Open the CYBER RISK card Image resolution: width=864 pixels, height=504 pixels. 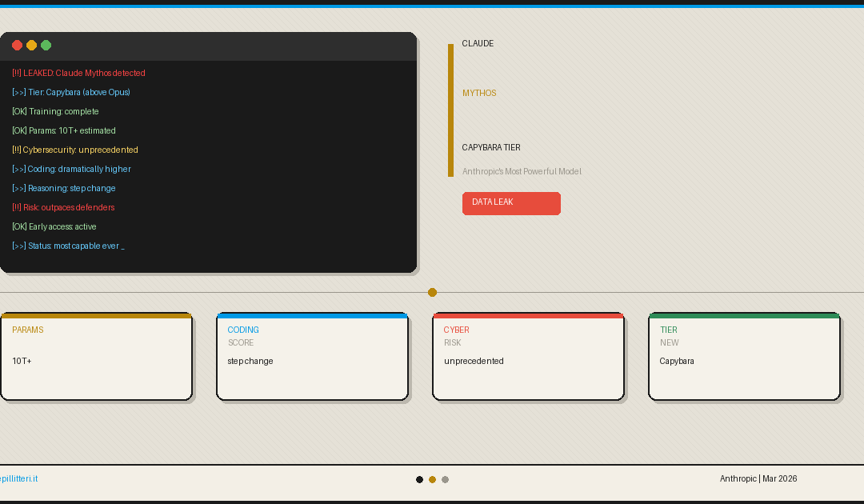(529, 356)
